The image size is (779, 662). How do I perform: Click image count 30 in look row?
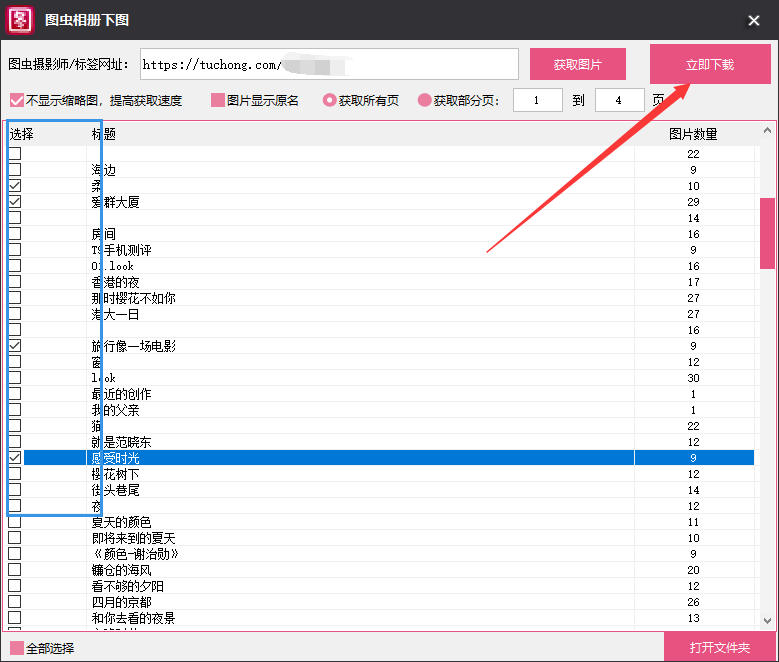coord(693,378)
